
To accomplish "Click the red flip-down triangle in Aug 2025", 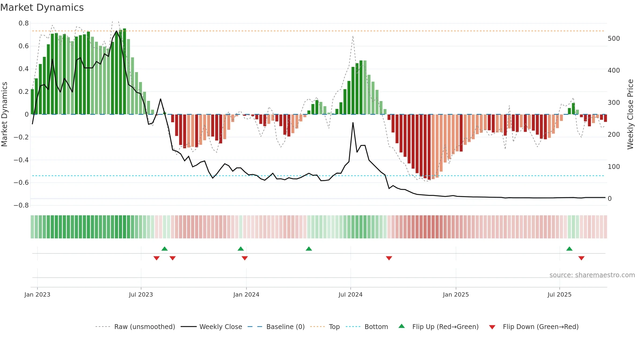I will click(x=581, y=258).
